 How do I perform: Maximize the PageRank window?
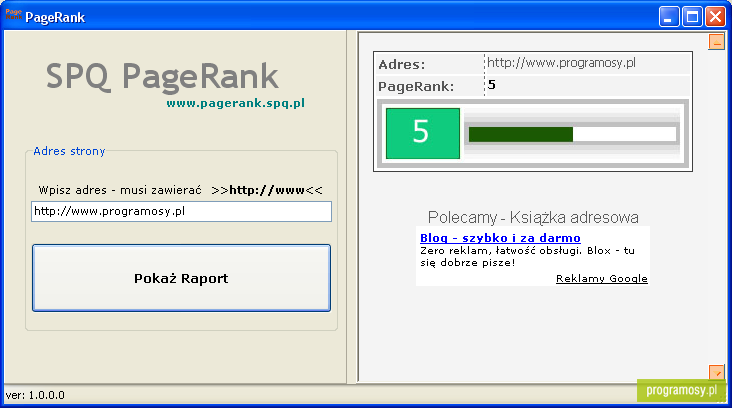tap(692, 17)
